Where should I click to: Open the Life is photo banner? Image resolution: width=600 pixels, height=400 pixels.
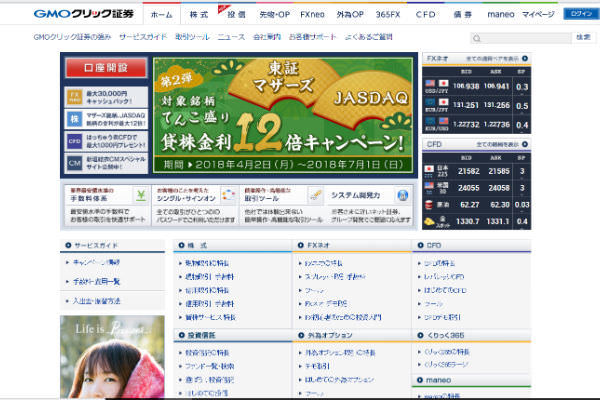pyautogui.click(x=112, y=356)
